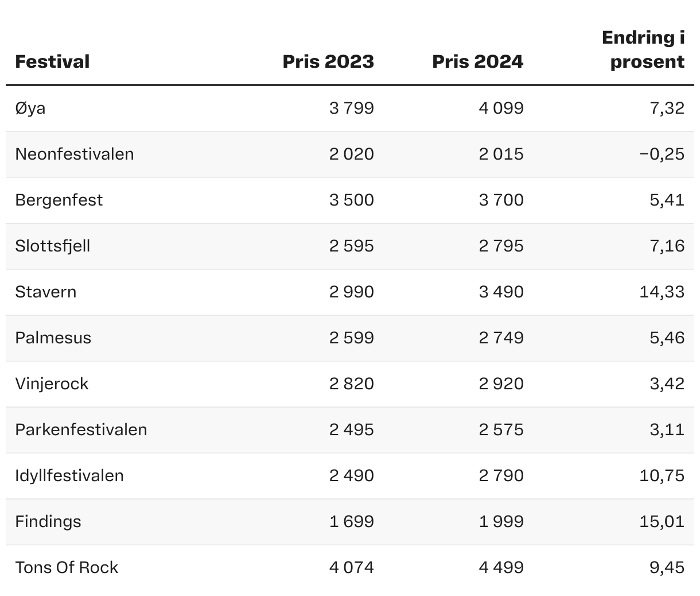The image size is (700, 596).
Task: Select the Bergenfest 2023 price 3 500
Action: coord(351,200)
